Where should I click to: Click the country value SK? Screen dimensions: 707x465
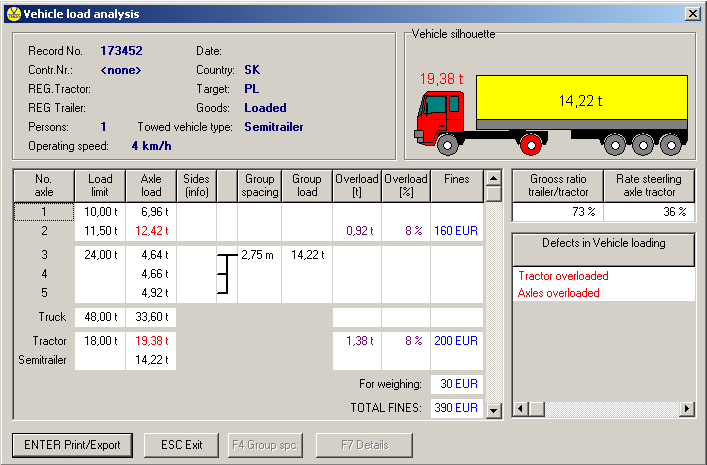252,70
